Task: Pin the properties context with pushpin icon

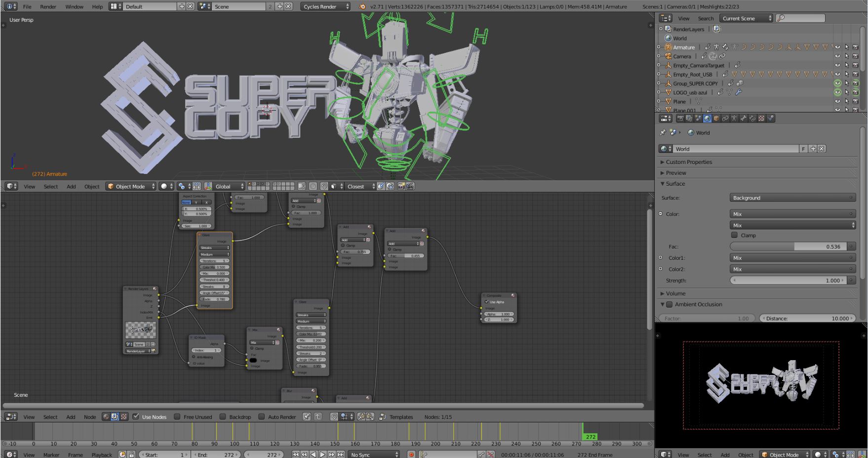Action: coord(663,132)
